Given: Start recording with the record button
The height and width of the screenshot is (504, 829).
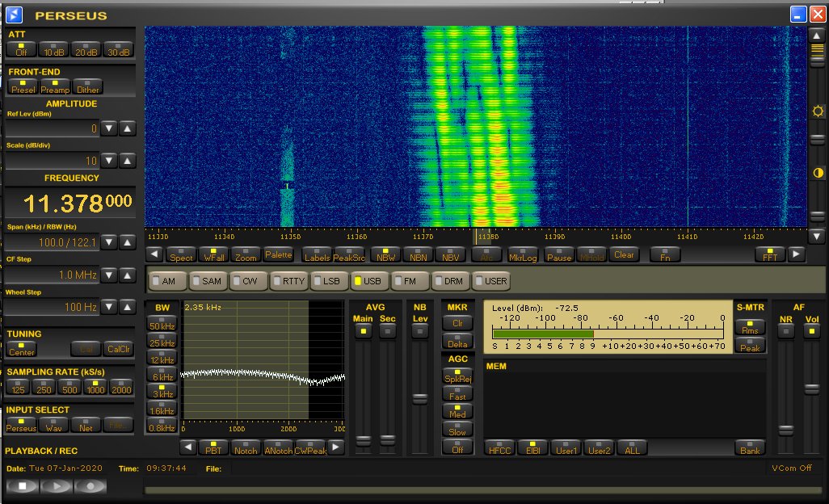Looking at the screenshot, I should [90, 486].
